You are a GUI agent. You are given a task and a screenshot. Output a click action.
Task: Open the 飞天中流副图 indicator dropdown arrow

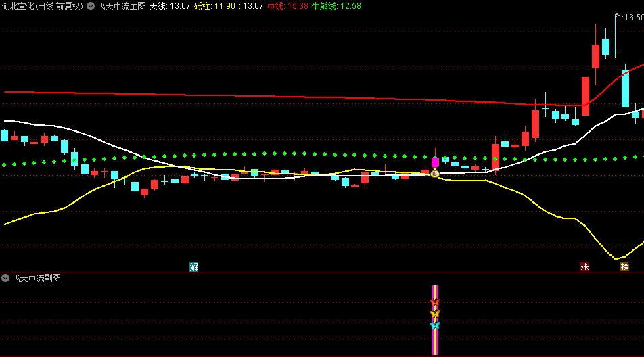5,278
